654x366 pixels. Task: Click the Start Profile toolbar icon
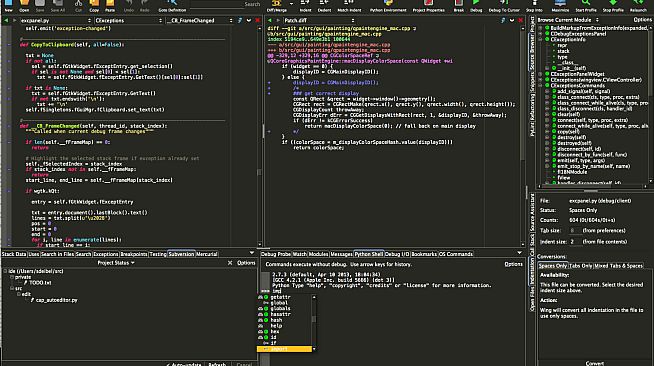586,4
